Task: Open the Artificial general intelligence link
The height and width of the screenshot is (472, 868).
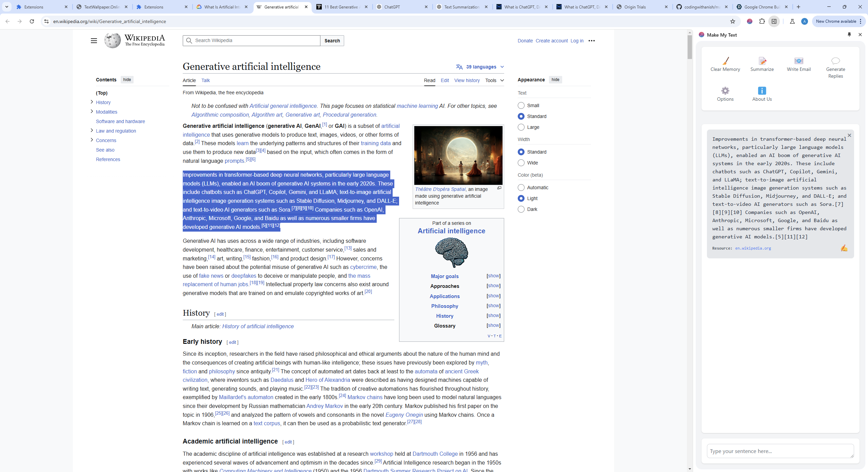Action: click(283, 106)
